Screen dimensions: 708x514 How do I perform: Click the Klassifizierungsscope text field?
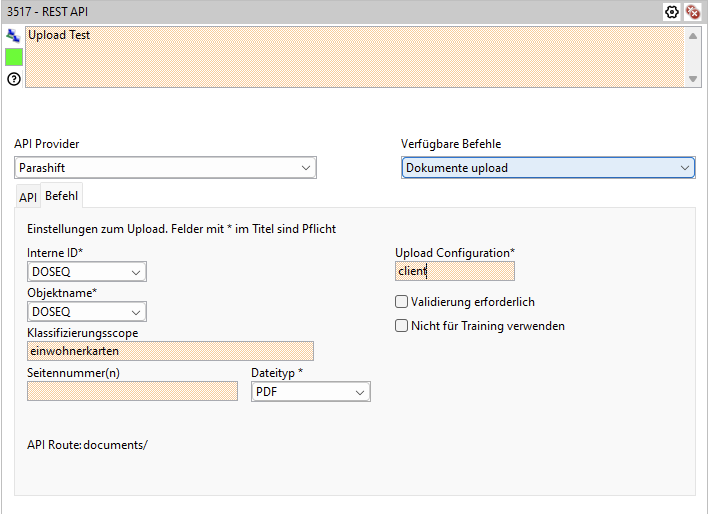170,351
